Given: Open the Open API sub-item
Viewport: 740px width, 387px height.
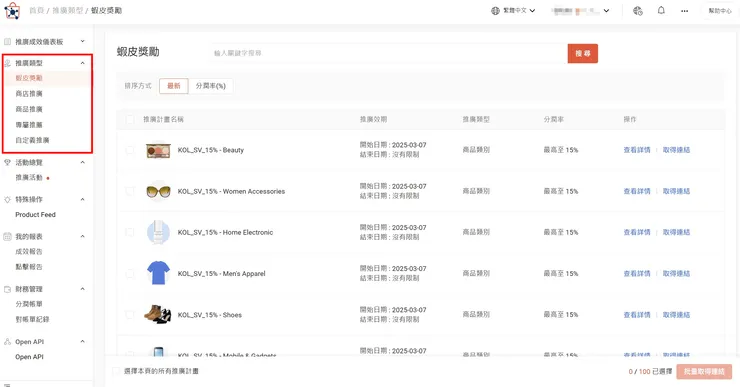Looking at the screenshot, I should tap(29, 357).
